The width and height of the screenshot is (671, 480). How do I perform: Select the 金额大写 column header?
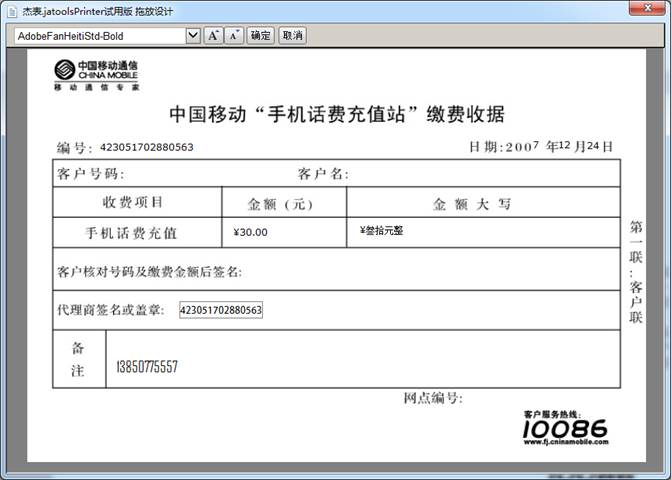(x=472, y=204)
